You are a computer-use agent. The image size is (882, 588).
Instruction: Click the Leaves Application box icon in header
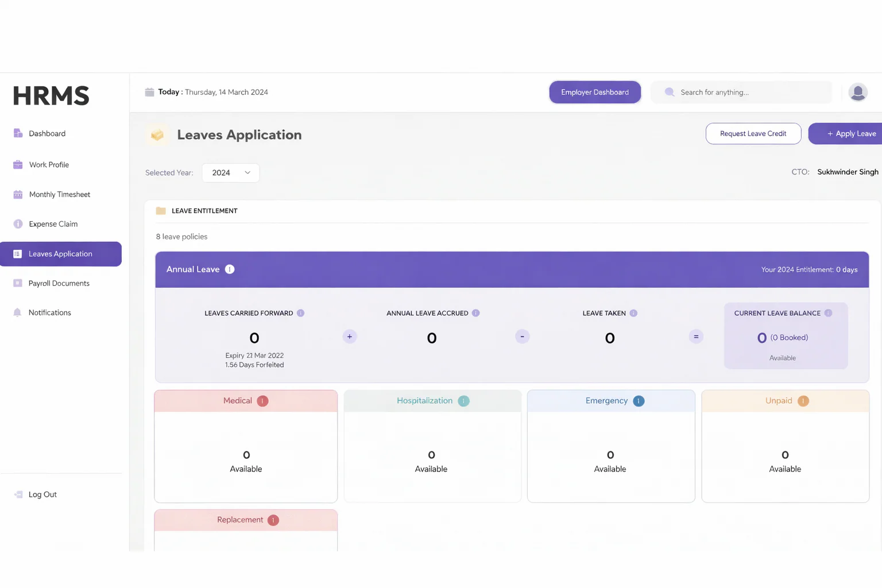click(x=157, y=135)
